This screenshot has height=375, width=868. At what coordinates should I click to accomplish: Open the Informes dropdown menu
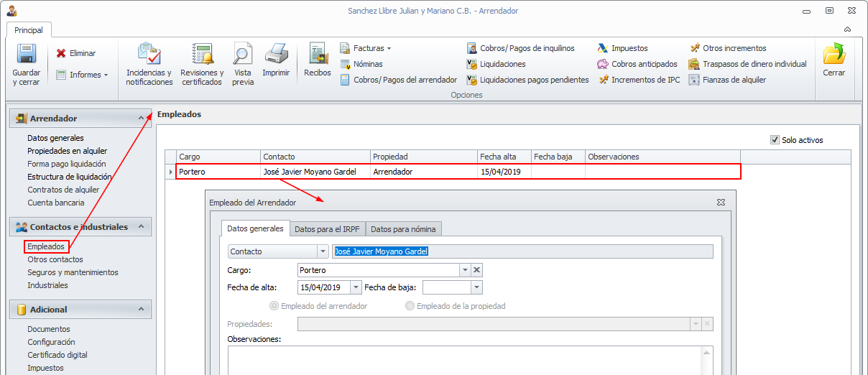pyautogui.click(x=82, y=75)
